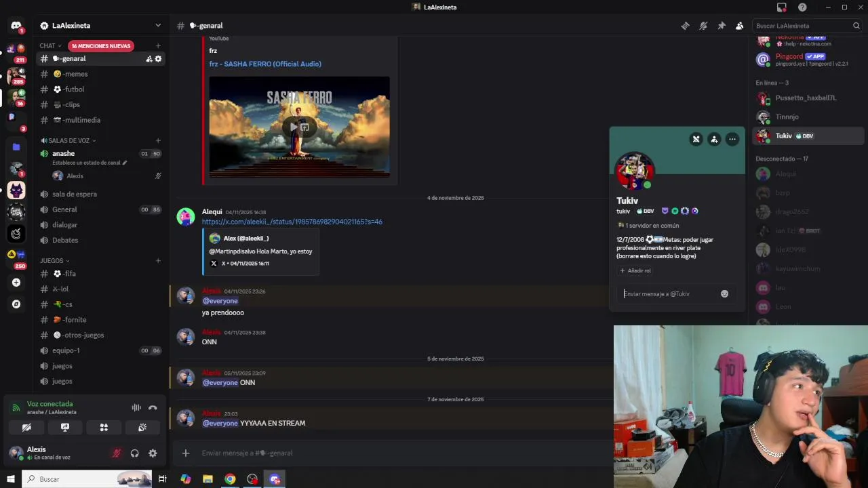Open Discord direct messages home
The width and height of the screenshot is (868, 488).
click(x=16, y=26)
